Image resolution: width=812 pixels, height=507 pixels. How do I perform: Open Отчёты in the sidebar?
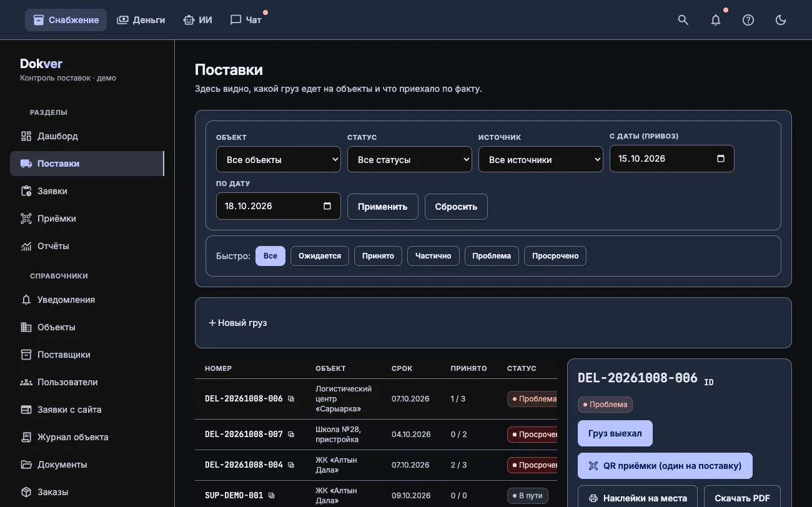coord(87,246)
